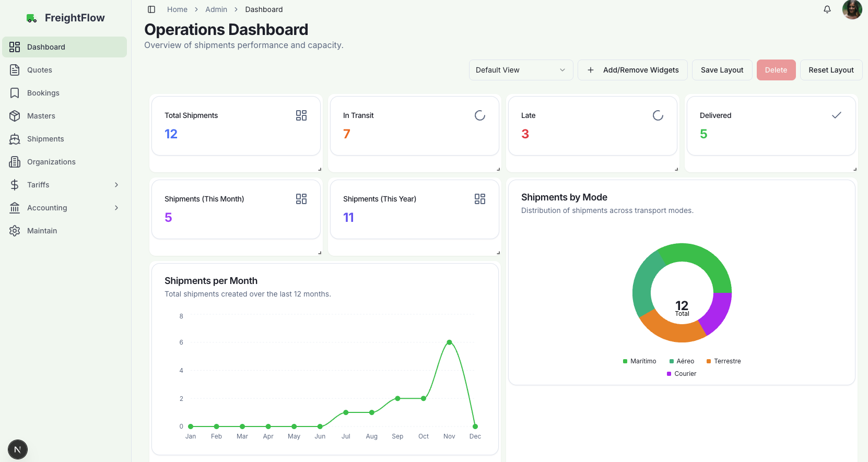This screenshot has height=462, width=868.
Task: Toggle the sidebar collapse icon
Action: pyautogui.click(x=151, y=9)
